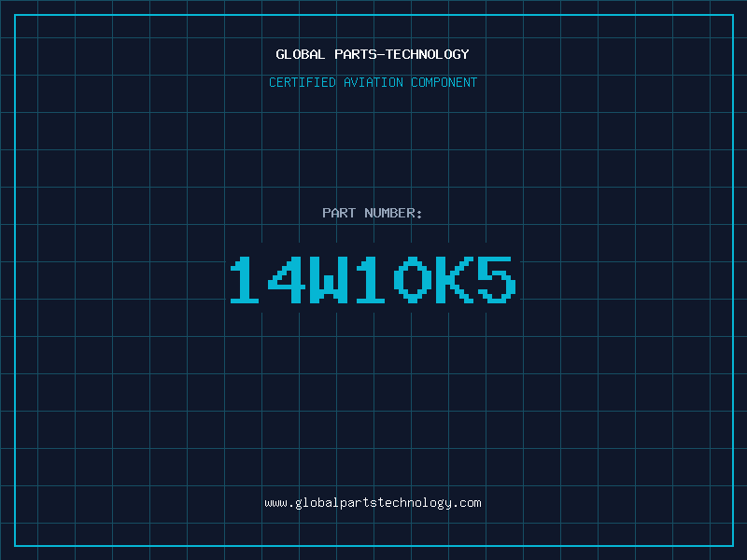Screen dimensions: 747x560
Task: Select the part number 14W10K5
Action: [373, 279]
